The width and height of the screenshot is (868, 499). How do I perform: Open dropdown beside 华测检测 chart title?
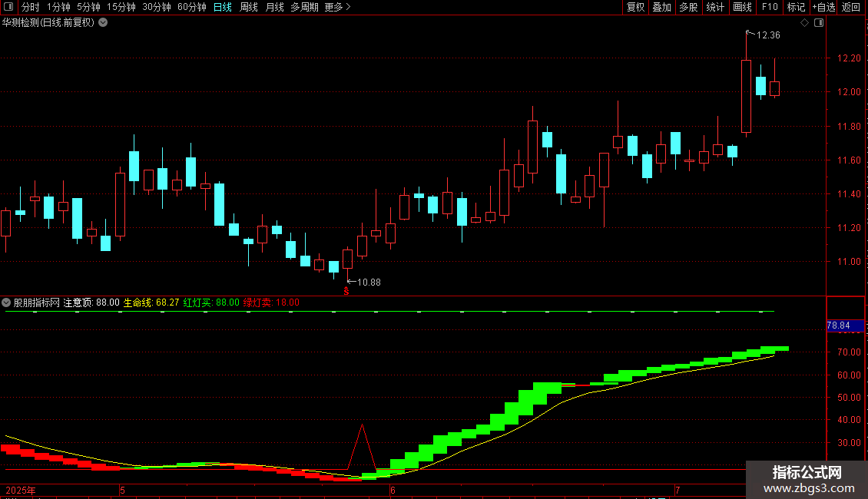(x=103, y=23)
